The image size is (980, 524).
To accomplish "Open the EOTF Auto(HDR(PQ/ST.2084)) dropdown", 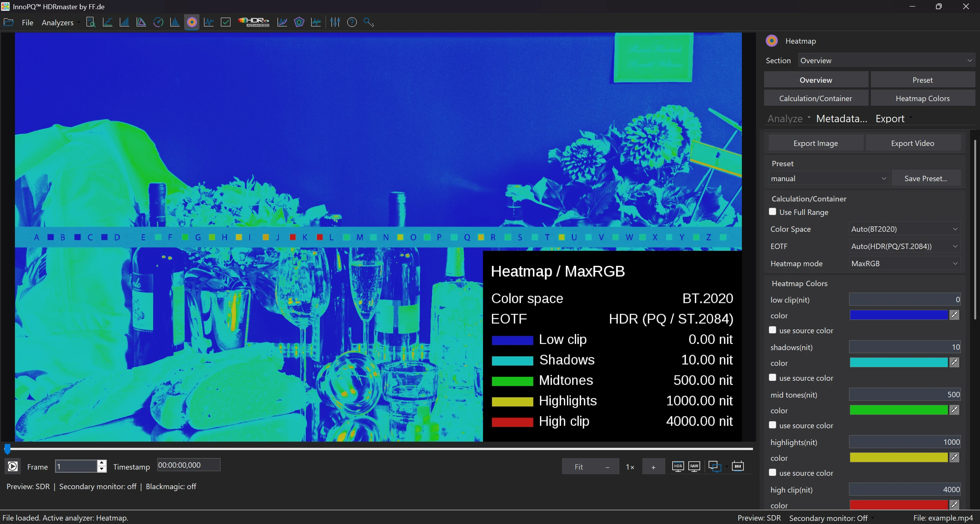I will point(905,246).
